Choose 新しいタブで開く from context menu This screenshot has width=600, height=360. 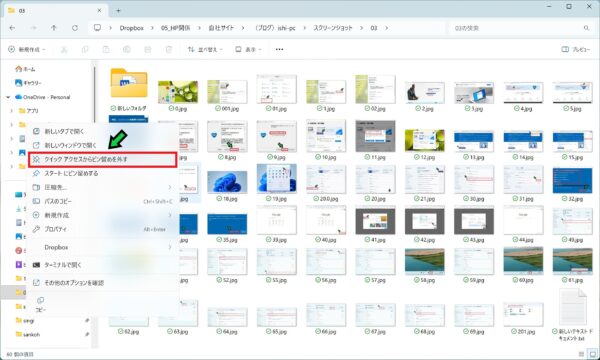tap(103, 131)
